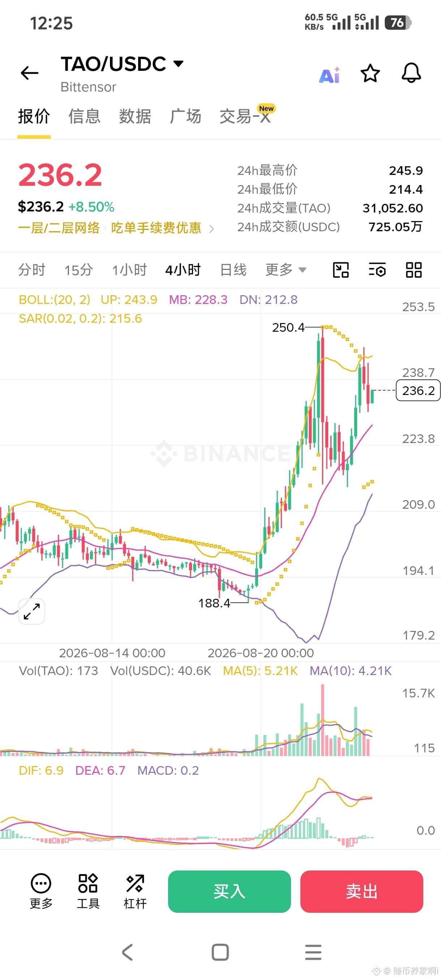Switch to the 信息 tab
The height and width of the screenshot is (980, 441).
point(84,116)
